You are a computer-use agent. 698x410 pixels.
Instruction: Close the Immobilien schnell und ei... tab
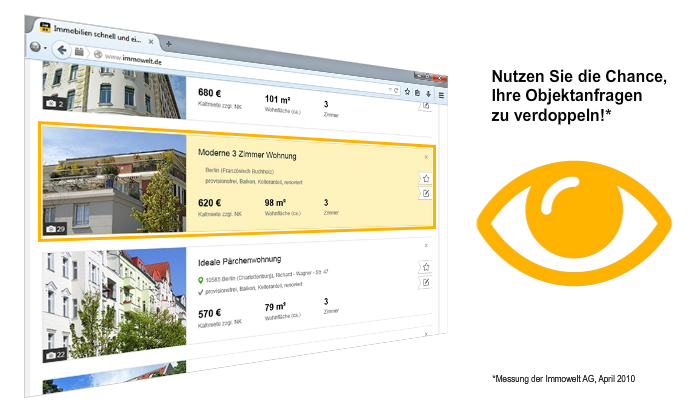pyautogui.click(x=151, y=41)
